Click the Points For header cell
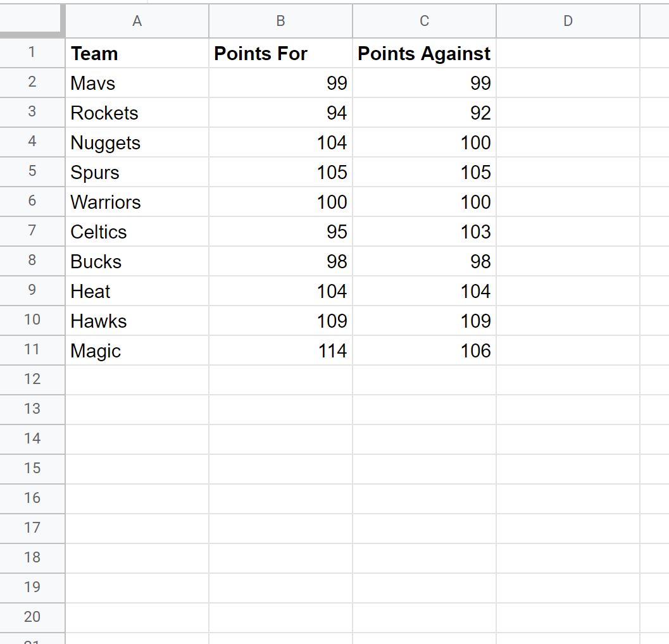669x644 pixels. 281,53
